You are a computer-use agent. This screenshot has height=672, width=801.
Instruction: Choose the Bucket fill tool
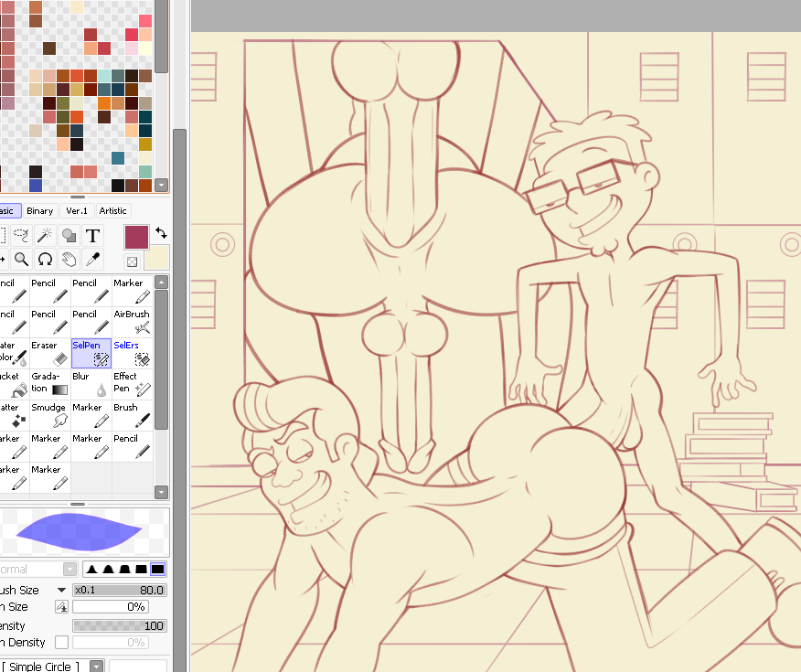coord(14,384)
